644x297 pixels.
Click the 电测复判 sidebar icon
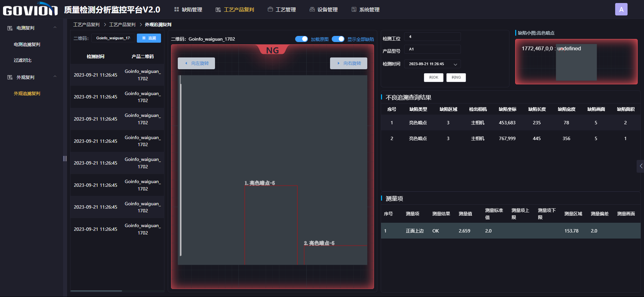(10, 28)
